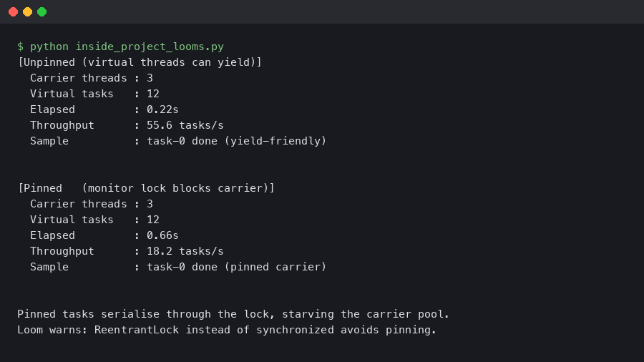Click the throughput value 55.6 tasks/s
Image resolution: width=644 pixels, height=362 pixels.
[x=185, y=125]
